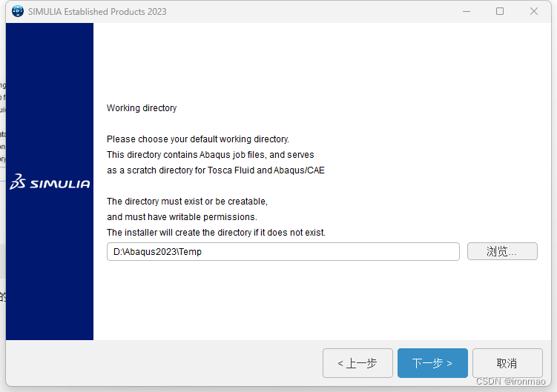The width and height of the screenshot is (557, 392).
Task: Click the 'Working directory' heading text
Action: click(142, 108)
